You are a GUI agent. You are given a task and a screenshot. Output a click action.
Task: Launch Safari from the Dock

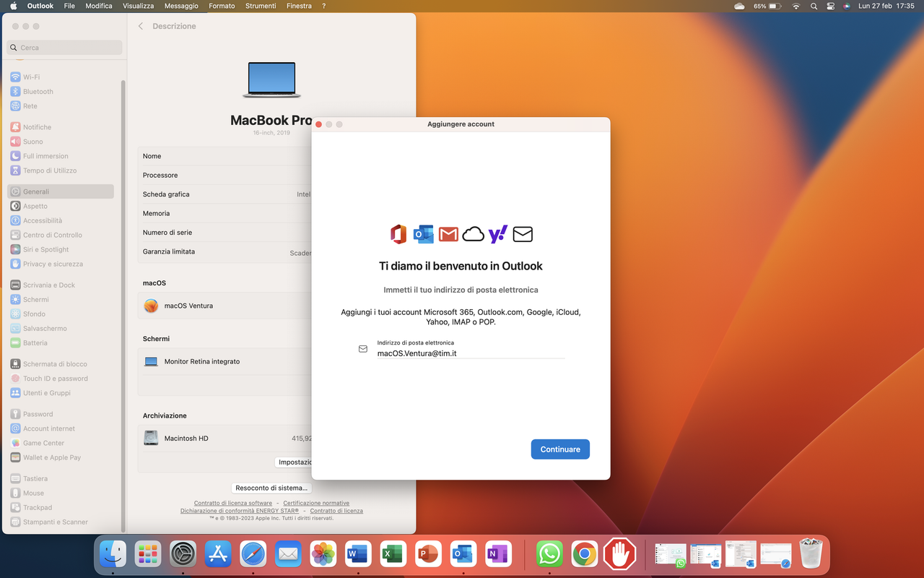coord(253,554)
